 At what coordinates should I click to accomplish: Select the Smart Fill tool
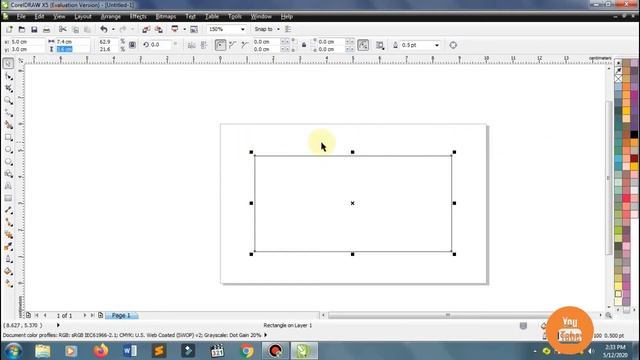coord(8,125)
